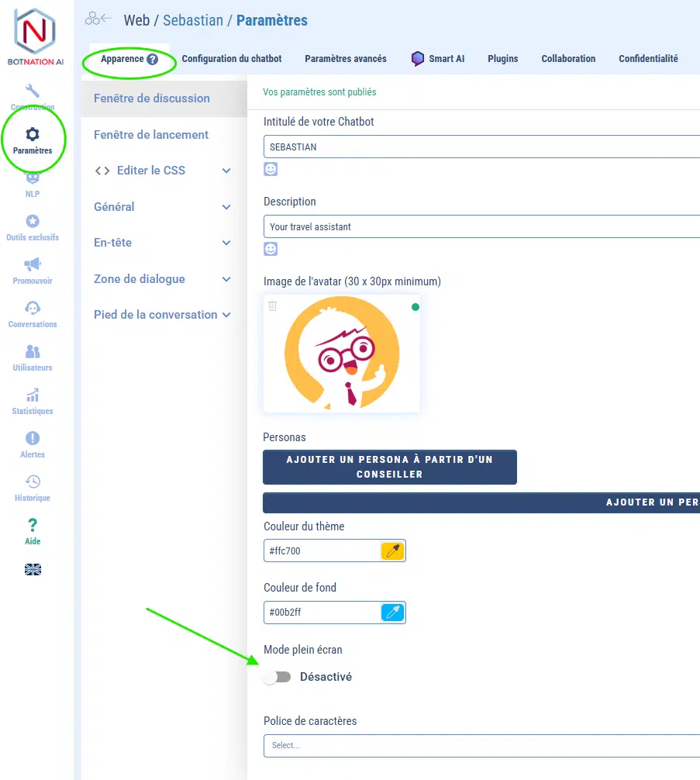Go to Conversations headset icon
Image resolution: width=700 pixels, height=780 pixels.
pos(33,309)
